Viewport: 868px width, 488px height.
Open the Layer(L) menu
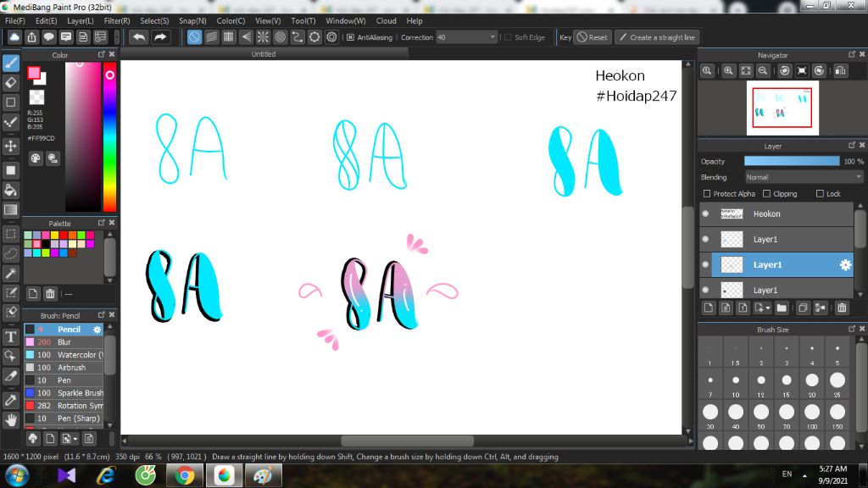81,20
